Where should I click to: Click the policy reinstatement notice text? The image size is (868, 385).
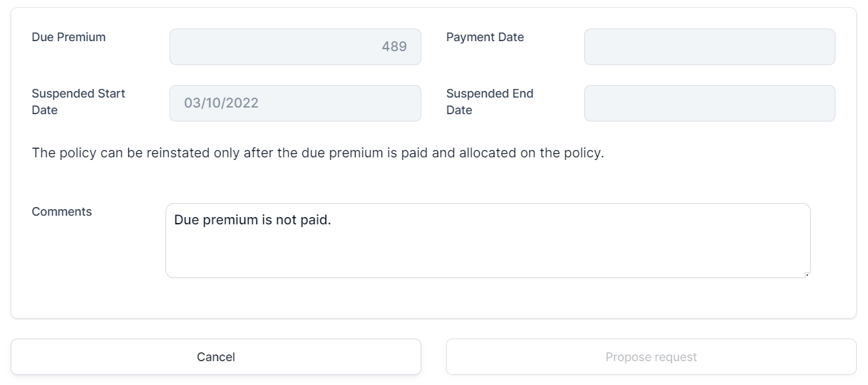click(318, 153)
